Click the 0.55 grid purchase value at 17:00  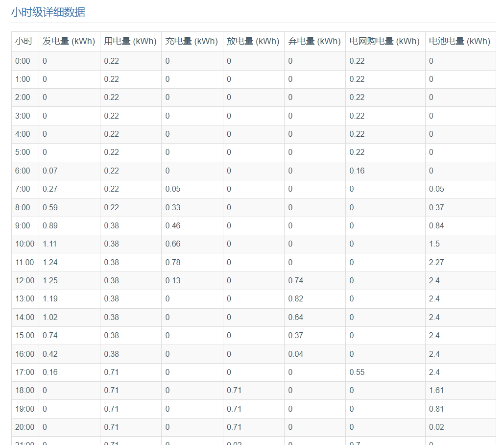[x=357, y=372]
